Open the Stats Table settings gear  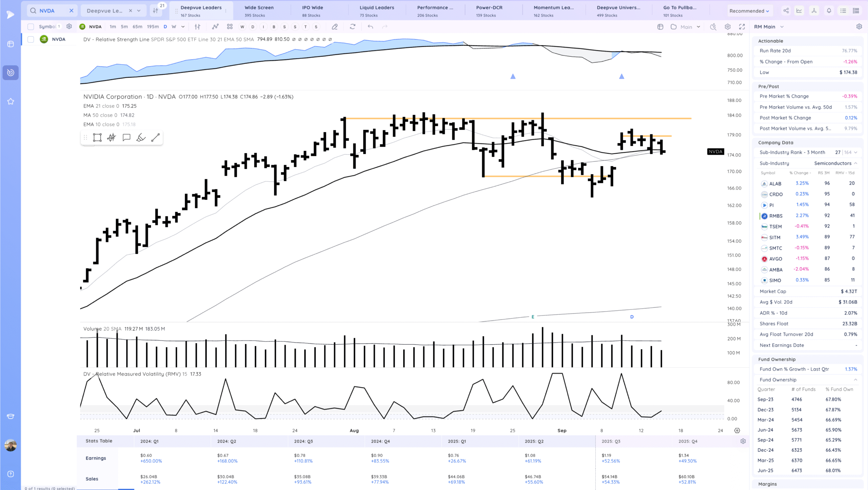743,441
